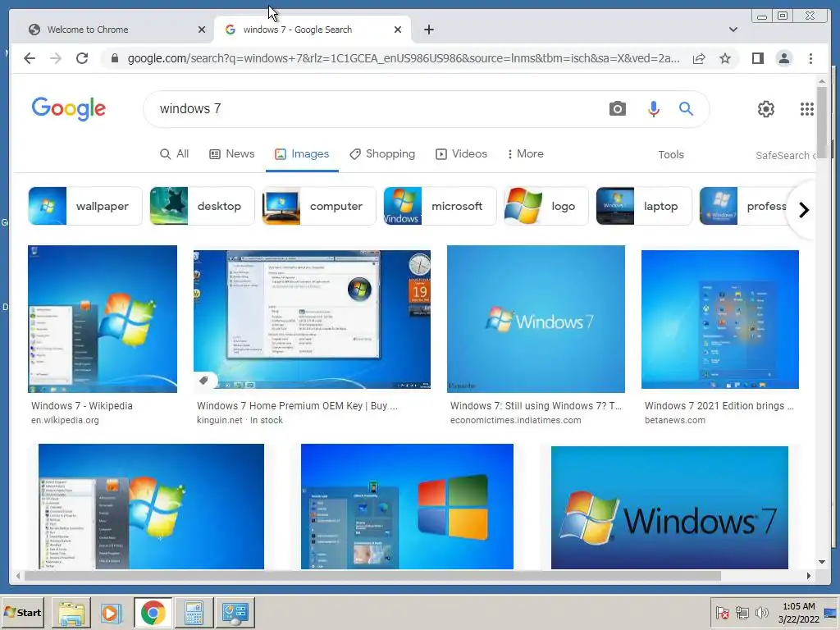Click the forward navigation arrow

pyautogui.click(x=56, y=58)
